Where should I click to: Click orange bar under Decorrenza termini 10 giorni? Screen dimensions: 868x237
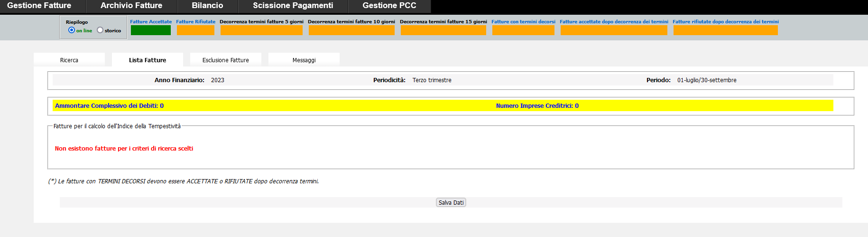click(x=351, y=30)
